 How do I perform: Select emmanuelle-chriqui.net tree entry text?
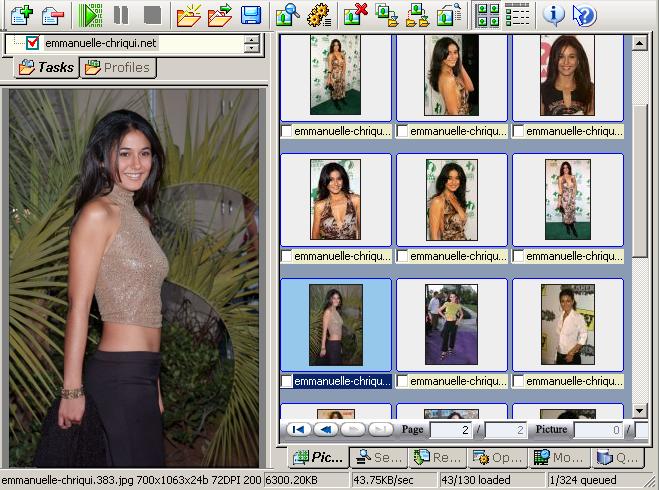100,43
